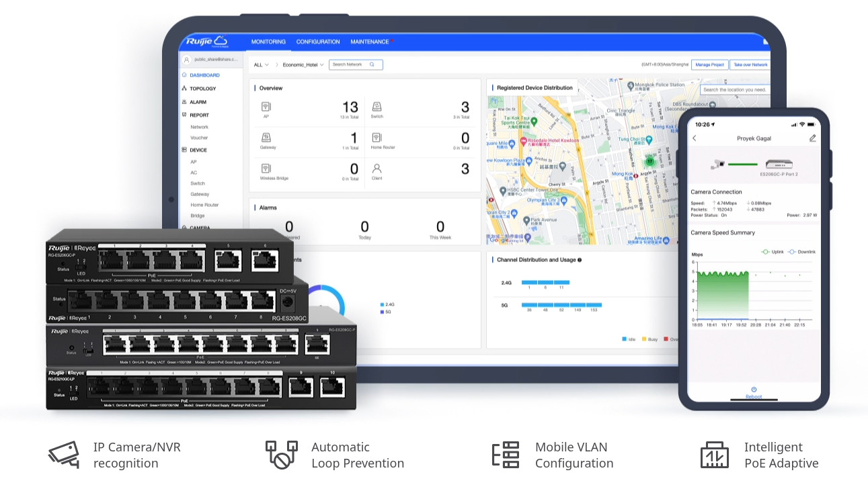The height and width of the screenshot is (487, 868).
Task: Click the Wireless Bridge icon in Overview
Action: (x=266, y=168)
